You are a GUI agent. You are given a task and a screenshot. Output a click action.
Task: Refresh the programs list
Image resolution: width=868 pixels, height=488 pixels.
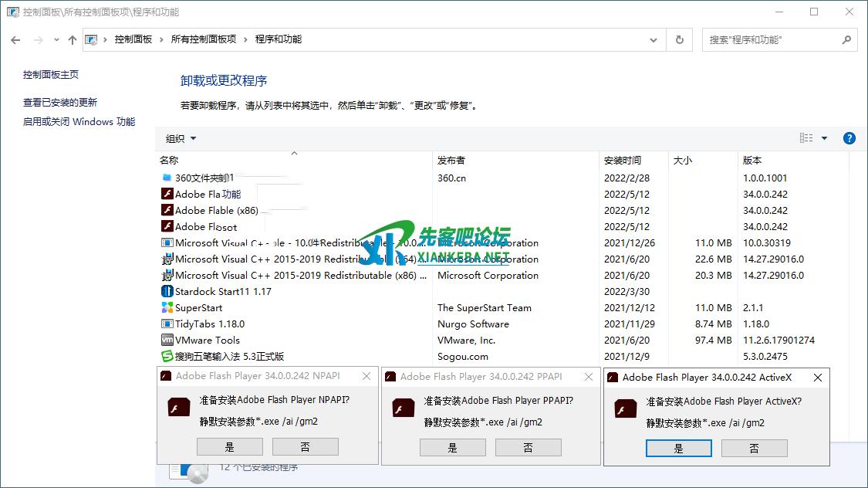[679, 40]
